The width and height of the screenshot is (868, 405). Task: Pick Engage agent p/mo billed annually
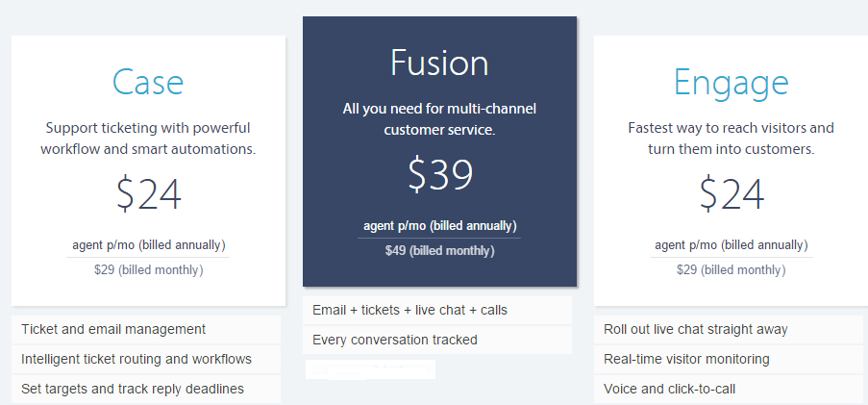click(x=731, y=245)
